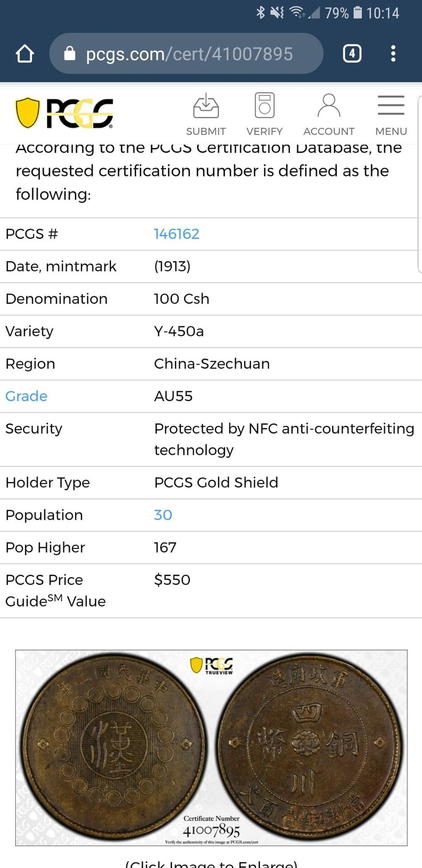Open the browser three-dot overflow menu
The width and height of the screenshot is (422, 868).
click(x=393, y=54)
